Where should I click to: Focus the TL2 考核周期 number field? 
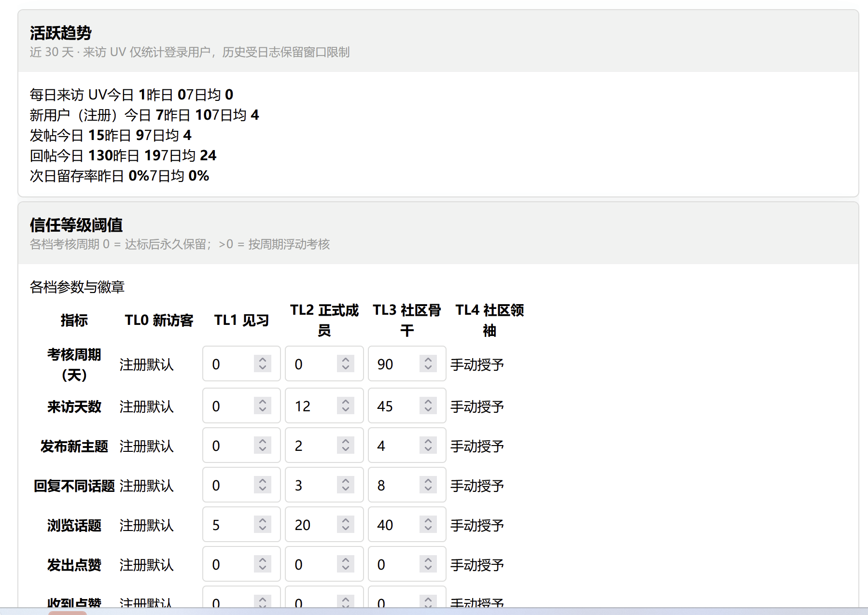point(324,363)
